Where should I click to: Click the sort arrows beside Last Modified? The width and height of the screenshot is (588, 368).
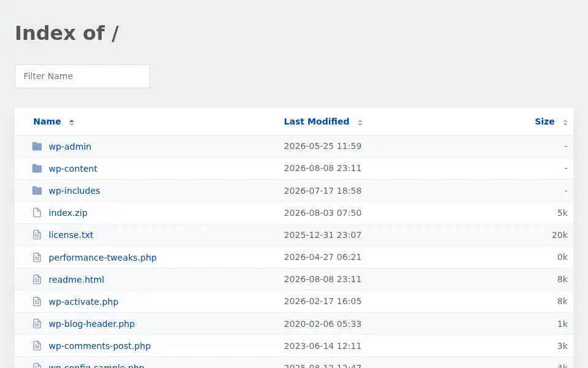pos(360,122)
